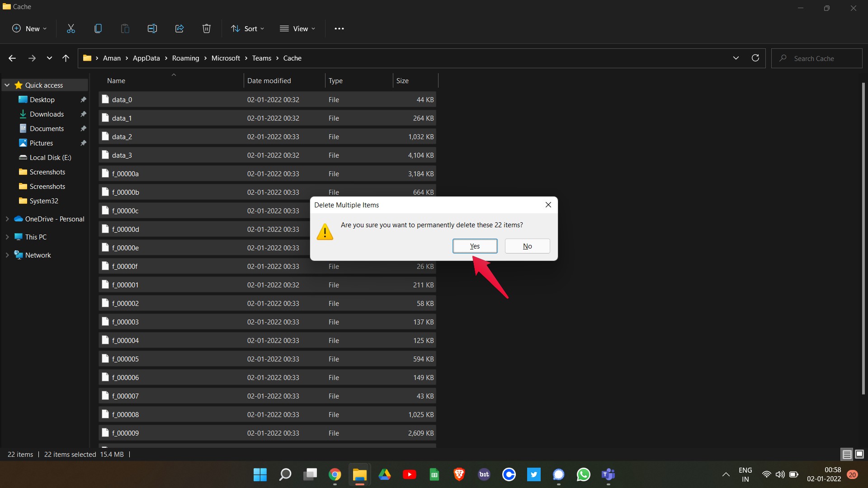Expand This PC section
The image size is (868, 488).
(x=7, y=237)
